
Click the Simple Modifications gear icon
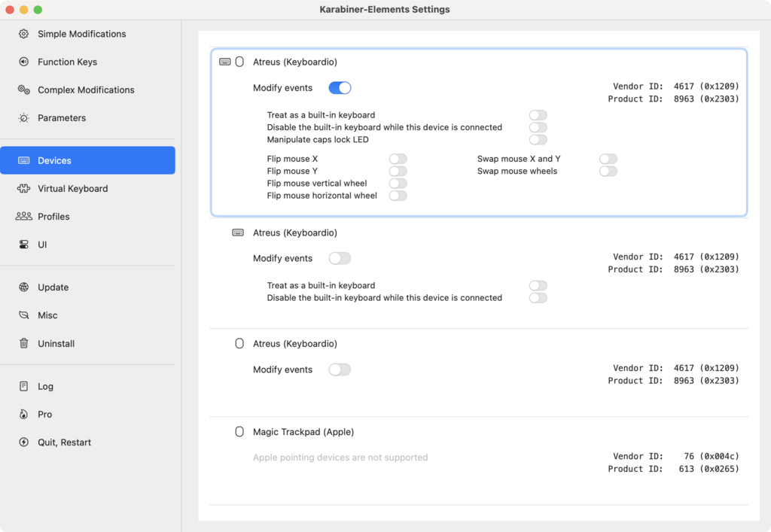23,34
